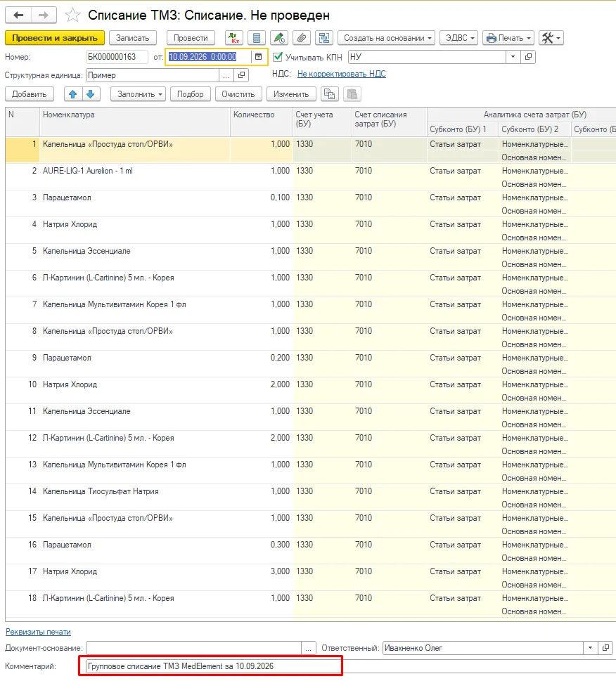616x681 pixels.
Task: Open the Создать на основании menu
Action: (x=387, y=38)
